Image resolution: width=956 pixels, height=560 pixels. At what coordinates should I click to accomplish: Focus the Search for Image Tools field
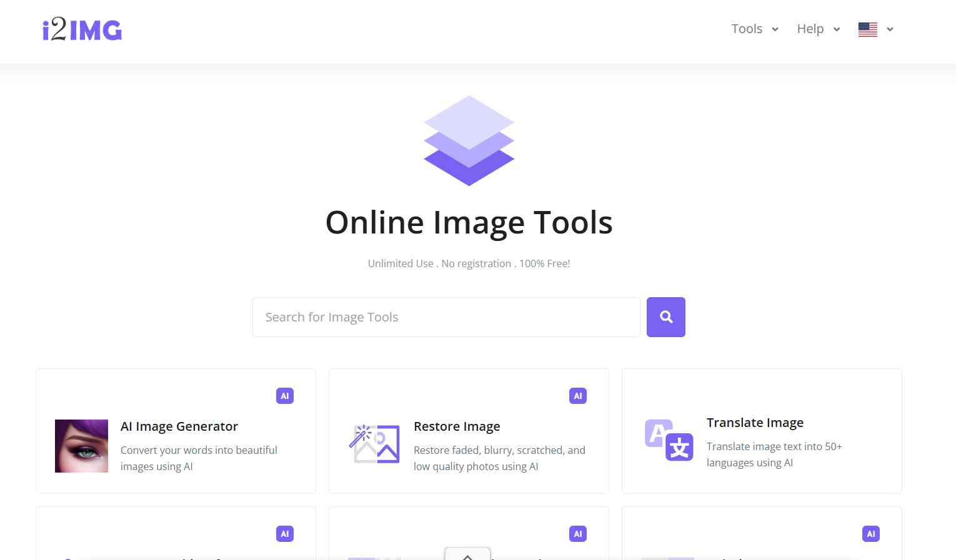[446, 317]
